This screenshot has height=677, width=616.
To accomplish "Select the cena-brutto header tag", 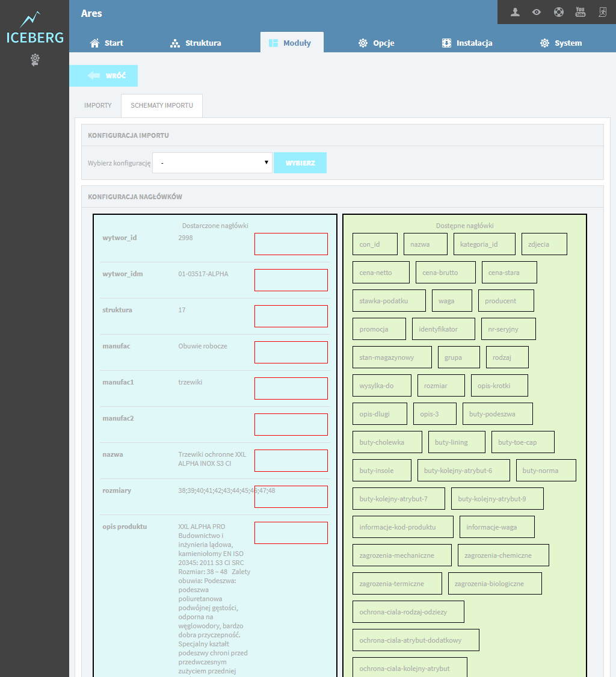I will tap(446, 273).
